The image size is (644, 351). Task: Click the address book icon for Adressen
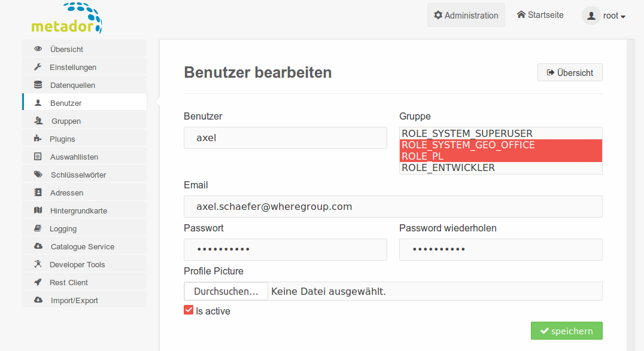point(38,192)
